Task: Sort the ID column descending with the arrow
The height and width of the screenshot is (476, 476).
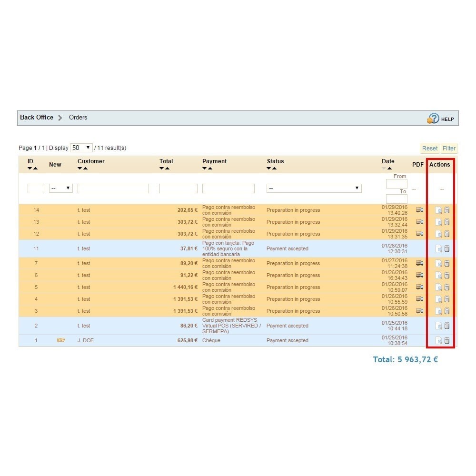Action: coord(30,169)
